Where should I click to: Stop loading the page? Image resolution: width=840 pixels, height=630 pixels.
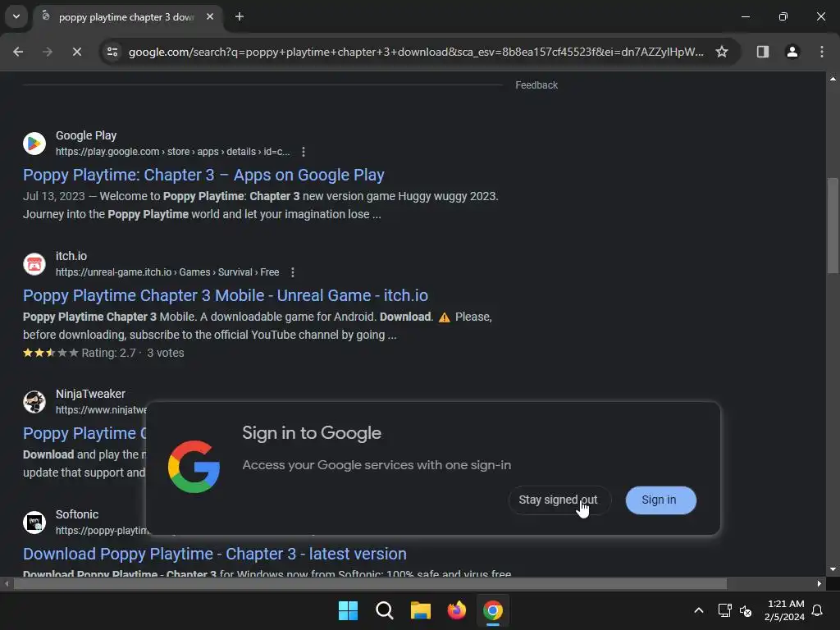76,52
